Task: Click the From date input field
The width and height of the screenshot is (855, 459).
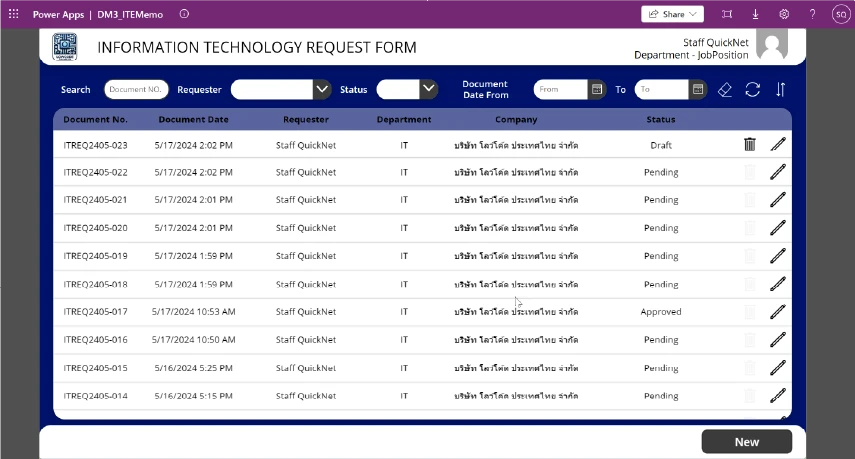Action: click(x=560, y=89)
